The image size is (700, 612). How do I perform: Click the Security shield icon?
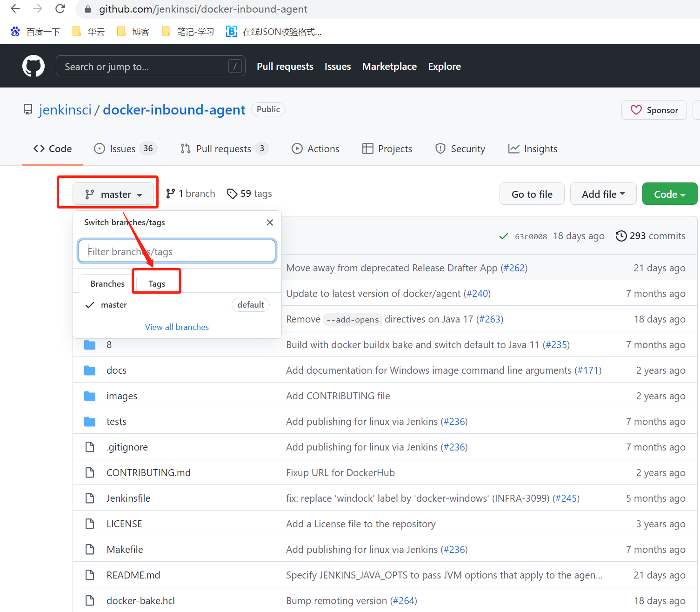[440, 148]
